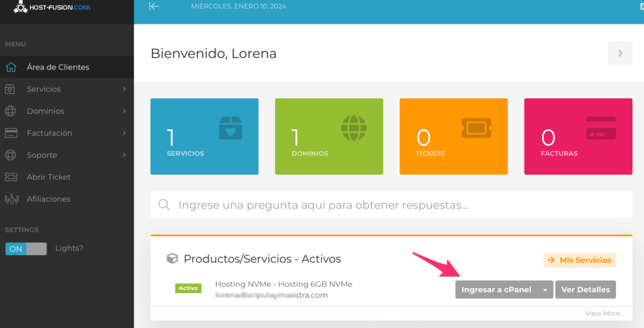The width and height of the screenshot is (644, 328).
Task: Click the globe icon in the Dominios tile
Action: [354, 128]
